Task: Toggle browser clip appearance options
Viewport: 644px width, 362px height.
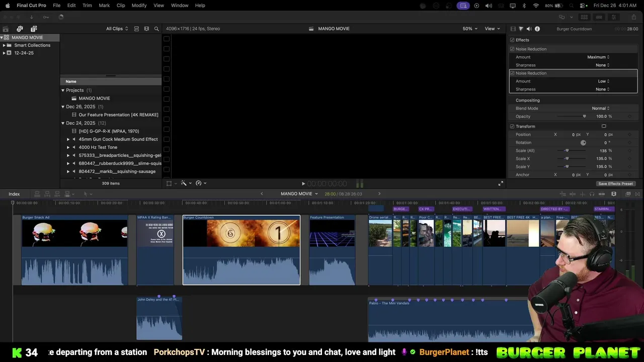Action: click(146, 29)
